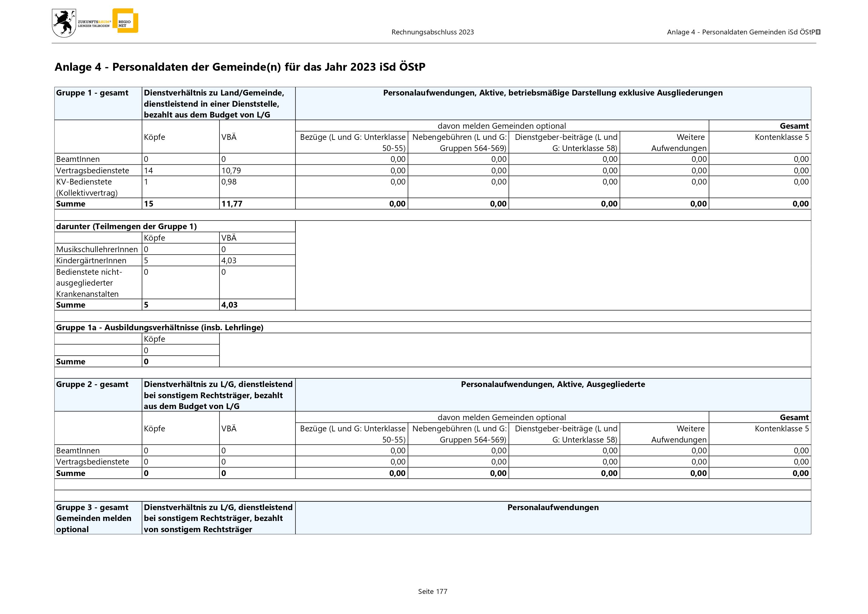Click the Summe VBÄ value 11,77
The width and height of the screenshot is (868, 614).
pos(232,204)
